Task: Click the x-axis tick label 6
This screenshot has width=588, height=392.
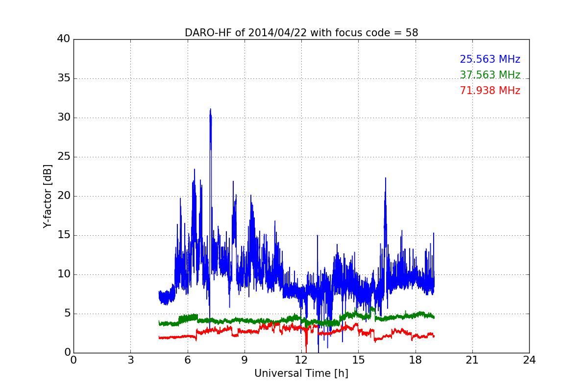Action: click(x=188, y=360)
